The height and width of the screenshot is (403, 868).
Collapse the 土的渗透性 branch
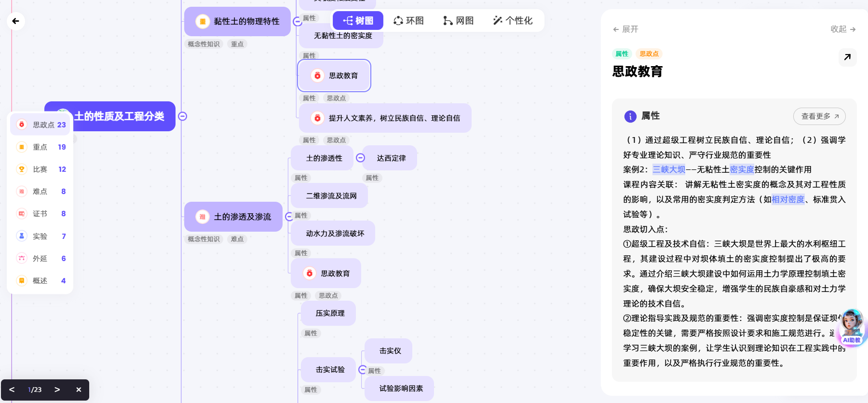360,158
